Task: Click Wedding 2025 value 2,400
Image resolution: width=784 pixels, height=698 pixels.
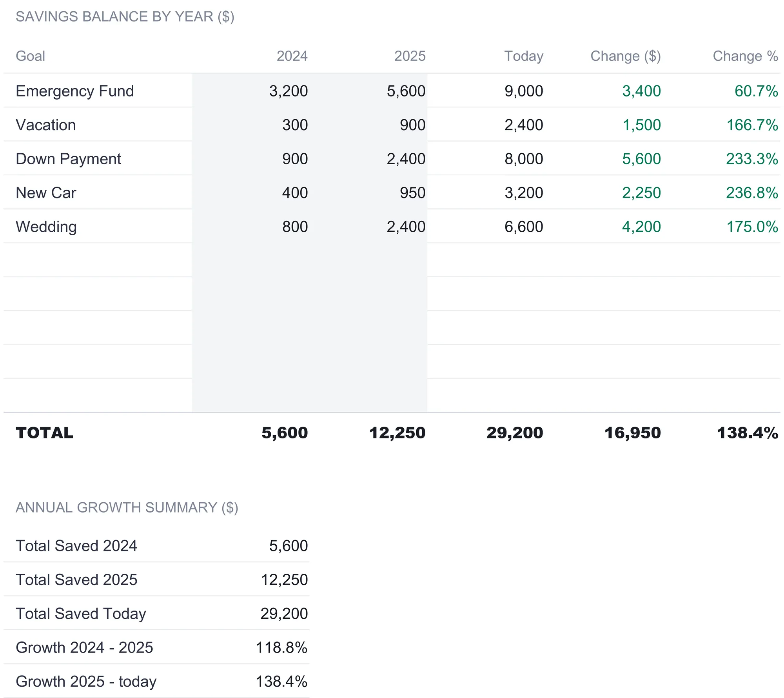Action: click(x=406, y=227)
